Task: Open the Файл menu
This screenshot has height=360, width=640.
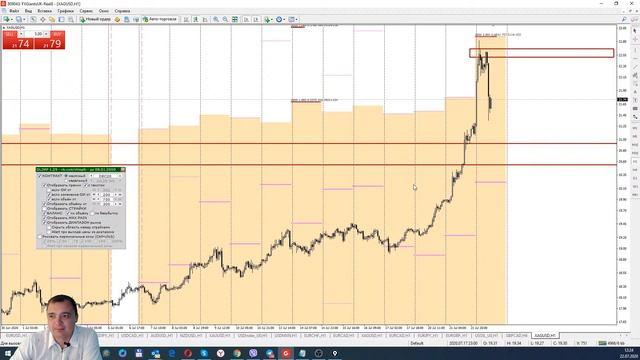Action: (x=14, y=11)
